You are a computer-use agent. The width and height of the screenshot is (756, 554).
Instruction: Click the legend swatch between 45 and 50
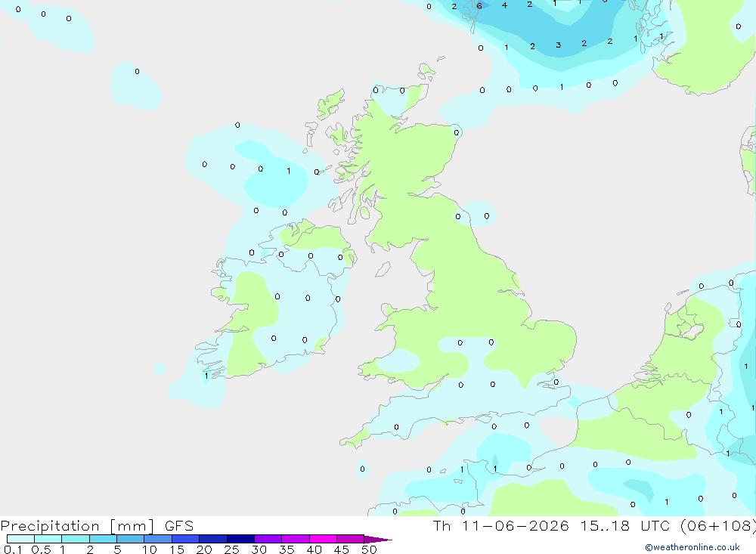coord(351,539)
